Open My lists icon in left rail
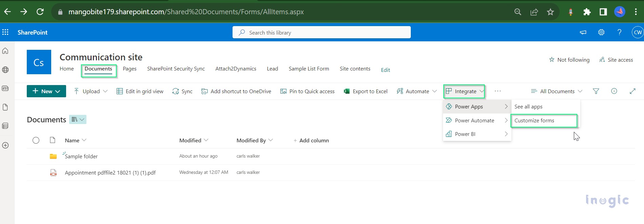This screenshot has height=224, width=644. pyautogui.click(x=5, y=126)
